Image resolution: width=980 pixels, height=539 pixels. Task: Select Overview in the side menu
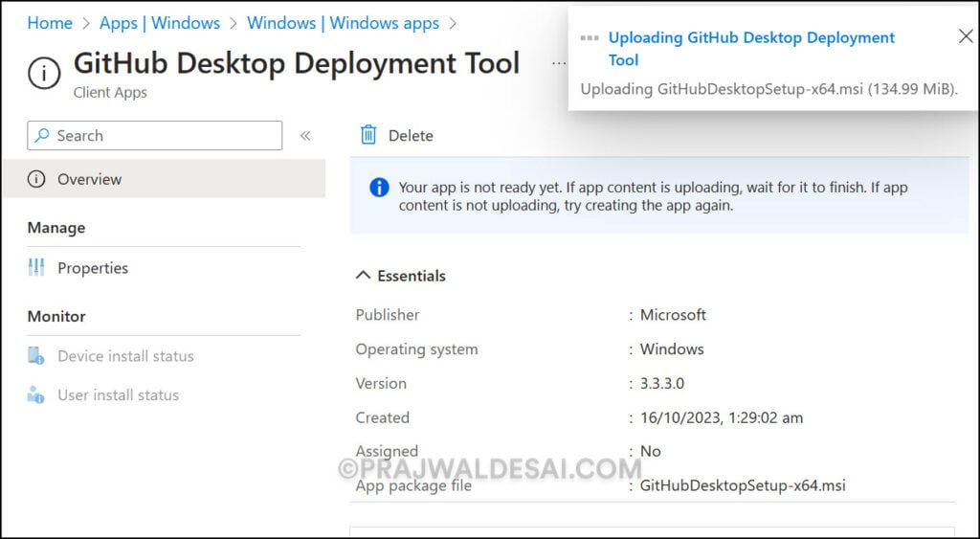coord(165,179)
